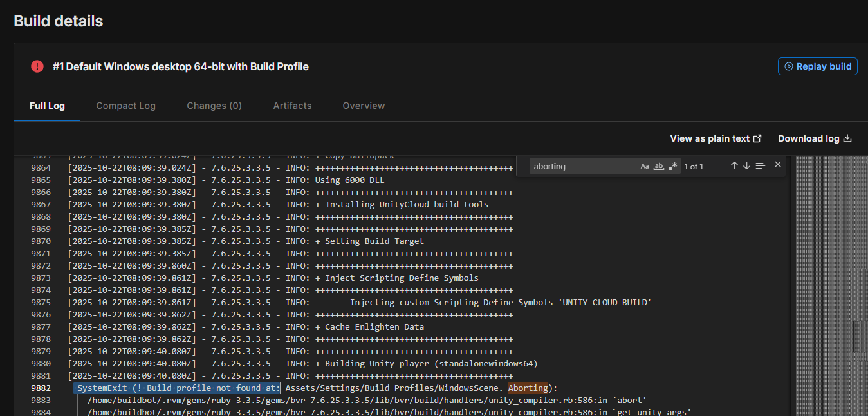Toggle find in selection icon
The width and height of the screenshot is (868, 416).
pos(760,165)
